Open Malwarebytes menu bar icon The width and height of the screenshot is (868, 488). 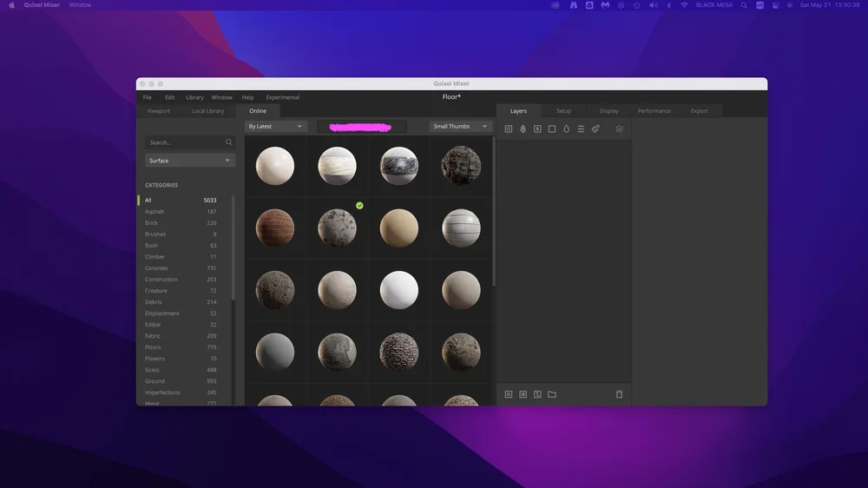(605, 5)
